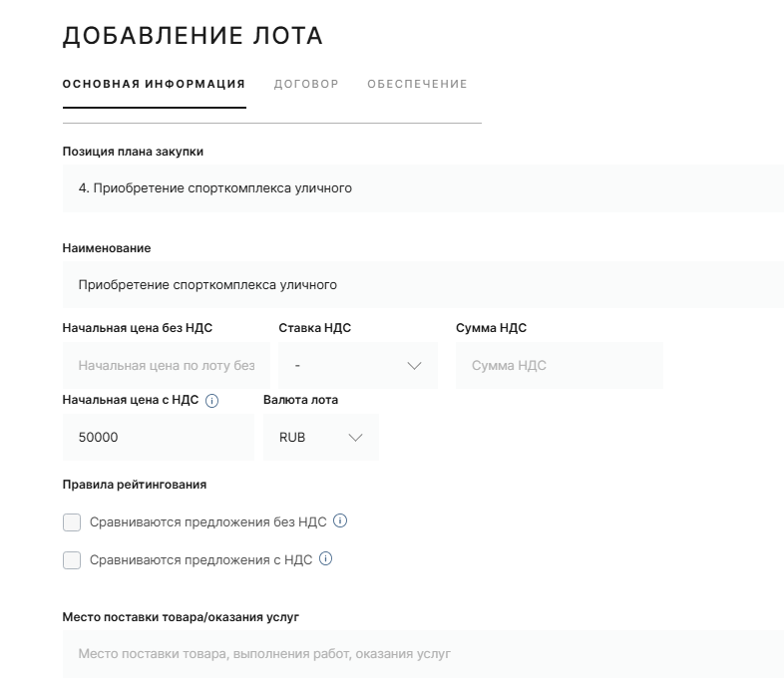Select the Основная информация tab
784x686 pixels.
click(x=154, y=84)
